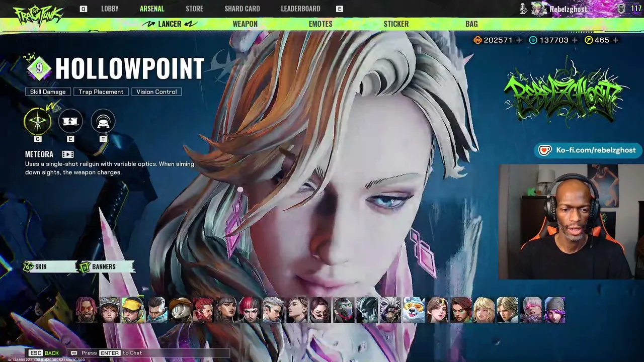Select lancer with red and black hair
Viewport: 644px width, 362px height.
(x=250, y=310)
